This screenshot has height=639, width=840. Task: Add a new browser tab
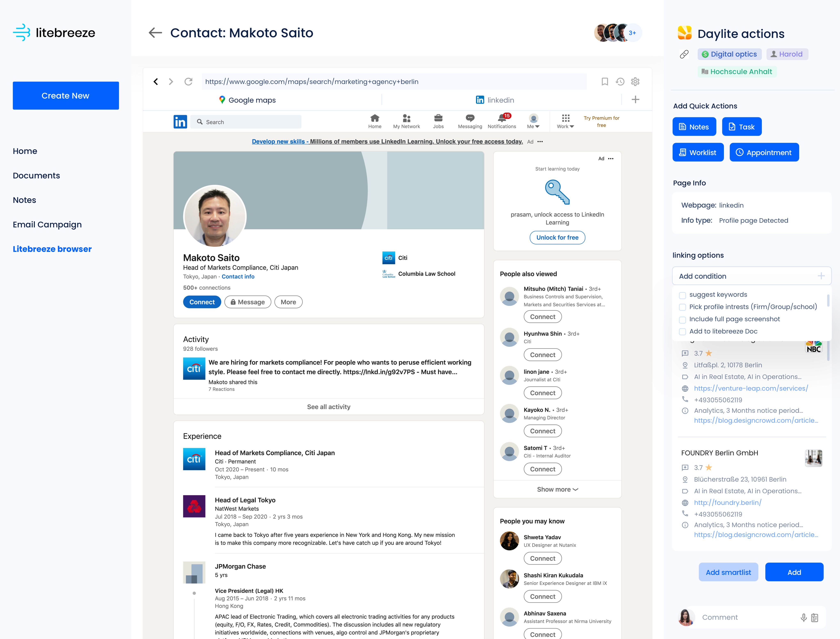635,100
